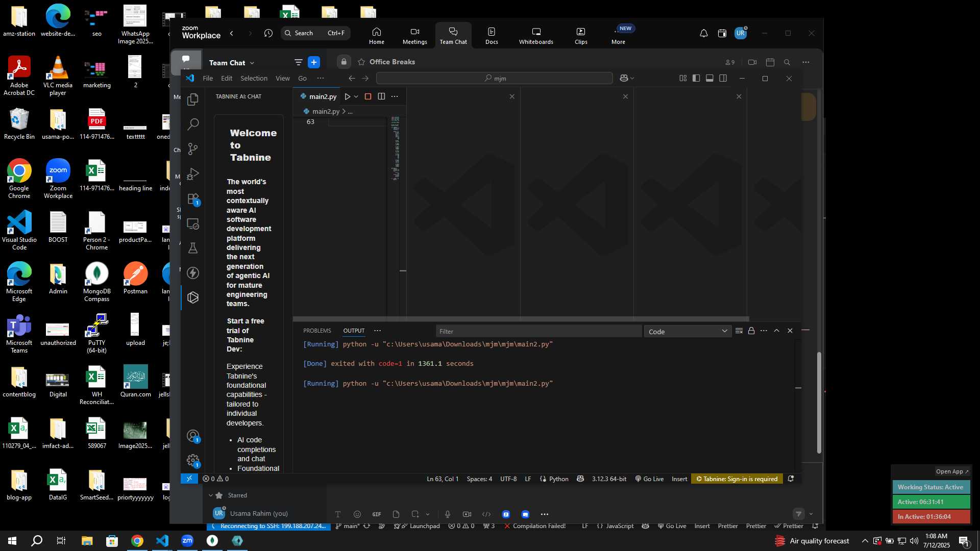Open Customize Layout in VS Code title bar
Viewport: 980px width, 551px height.
(683, 78)
